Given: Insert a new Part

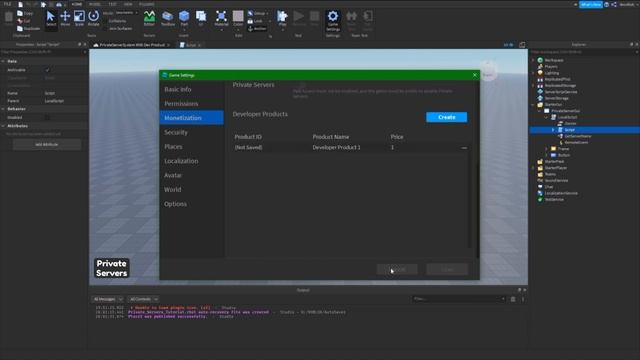Looking at the screenshot, I should coord(184,18).
